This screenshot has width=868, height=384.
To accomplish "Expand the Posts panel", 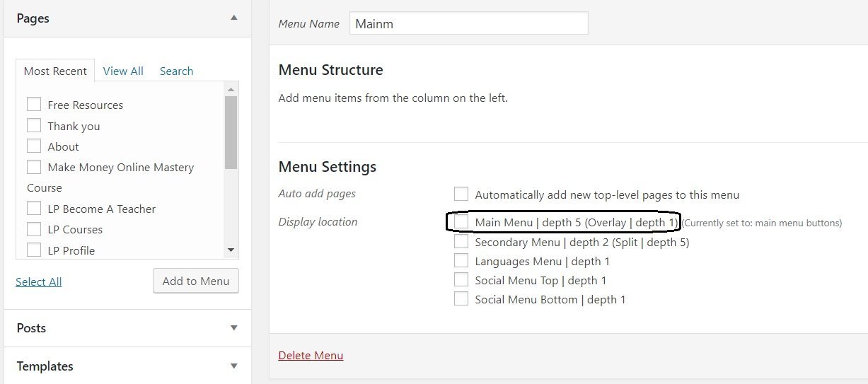I will tap(234, 328).
